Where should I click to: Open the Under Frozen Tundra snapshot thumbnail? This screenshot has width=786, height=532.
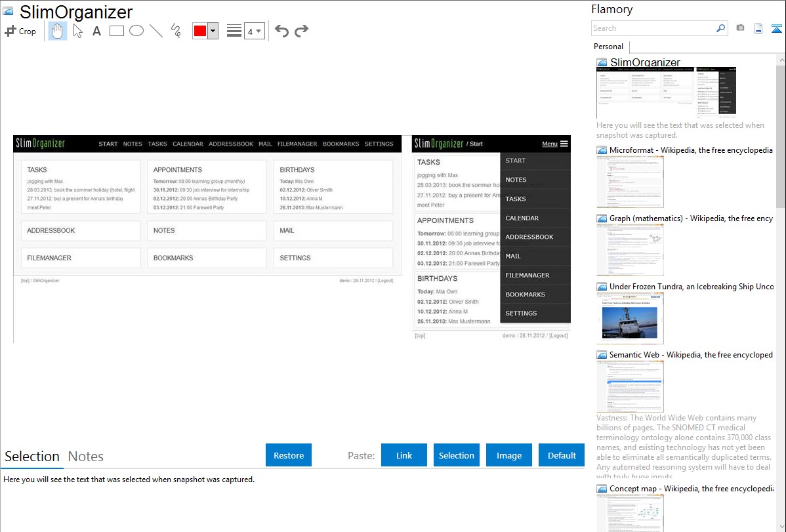[630, 318]
